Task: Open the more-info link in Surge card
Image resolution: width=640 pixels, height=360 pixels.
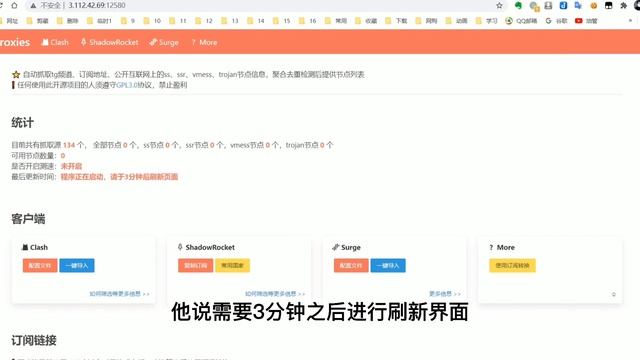Action: point(444,293)
